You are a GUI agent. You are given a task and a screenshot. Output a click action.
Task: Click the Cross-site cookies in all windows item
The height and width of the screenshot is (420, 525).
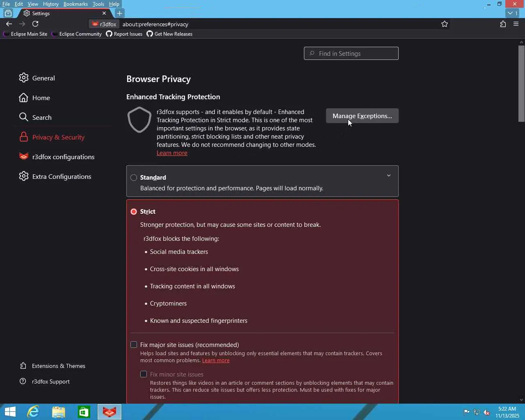[194, 269]
